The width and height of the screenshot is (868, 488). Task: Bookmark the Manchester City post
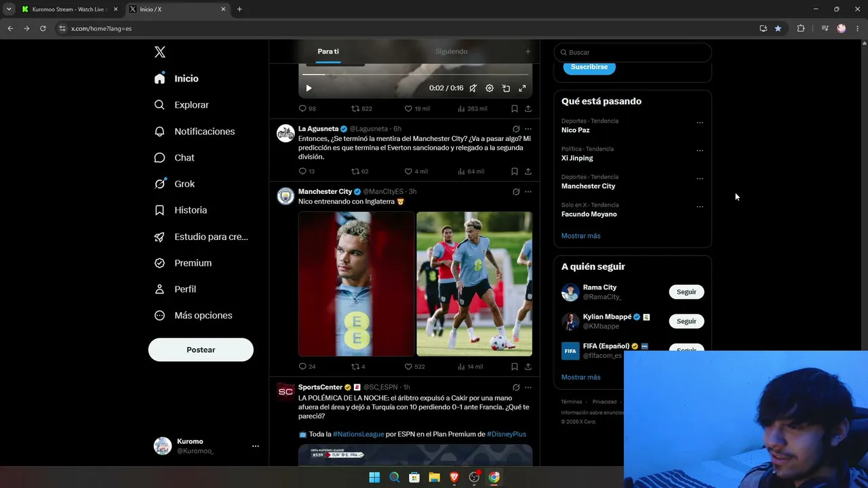pyautogui.click(x=515, y=367)
